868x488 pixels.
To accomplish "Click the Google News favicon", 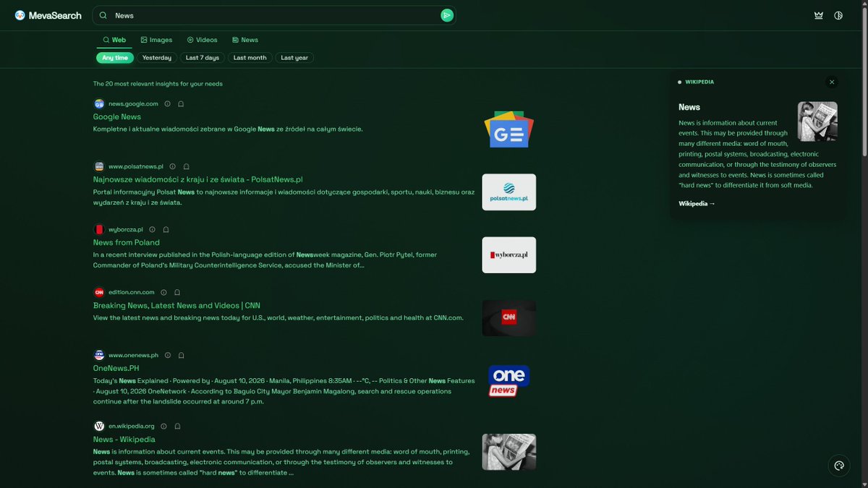I will point(99,103).
